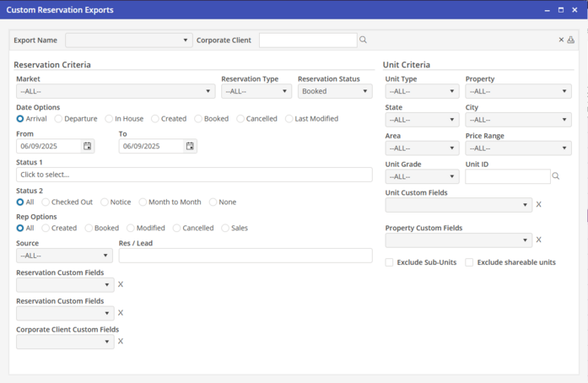
Task: Open the To date calendar picker
Action: (x=190, y=146)
